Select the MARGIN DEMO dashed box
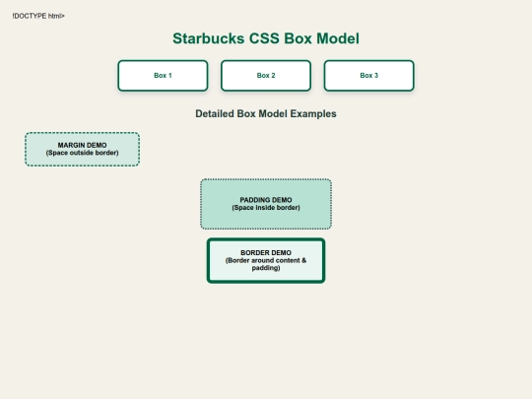Viewport: 532px width, 399px height. [82, 150]
